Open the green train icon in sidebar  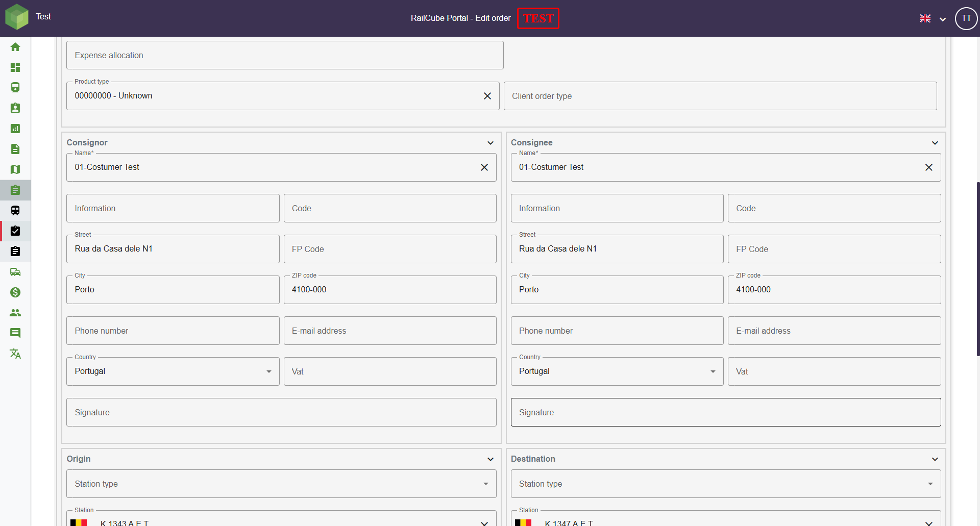[15, 88]
